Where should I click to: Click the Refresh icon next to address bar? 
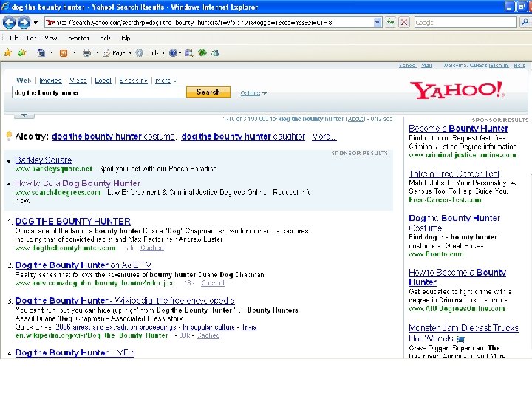tap(391, 23)
